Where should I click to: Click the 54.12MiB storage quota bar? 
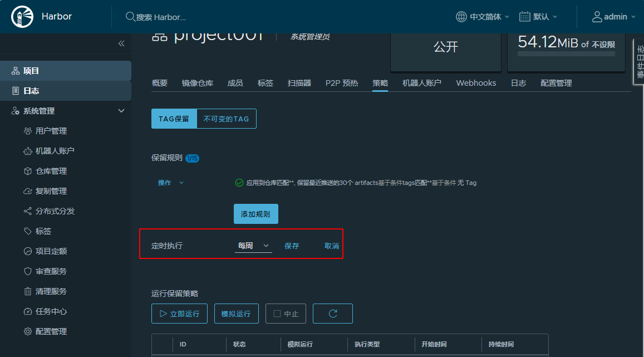[567, 54]
